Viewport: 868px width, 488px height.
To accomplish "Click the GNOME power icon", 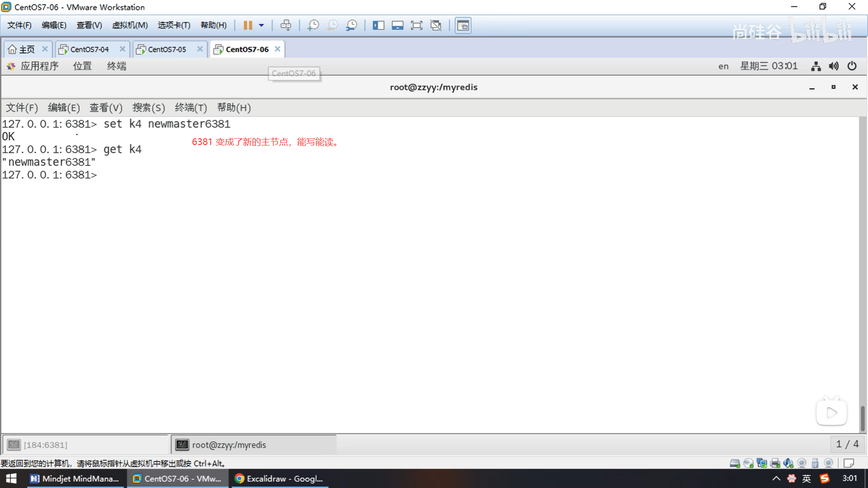I will 852,66.
